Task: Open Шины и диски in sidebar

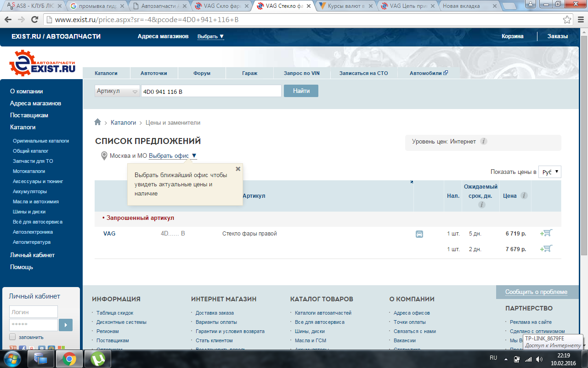Action: coord(29,212)
